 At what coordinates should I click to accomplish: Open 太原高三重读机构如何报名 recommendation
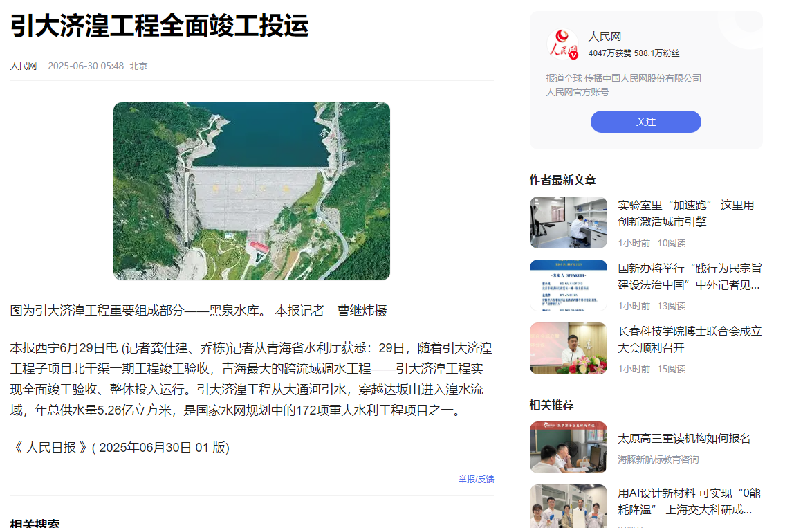pos(684,438)
